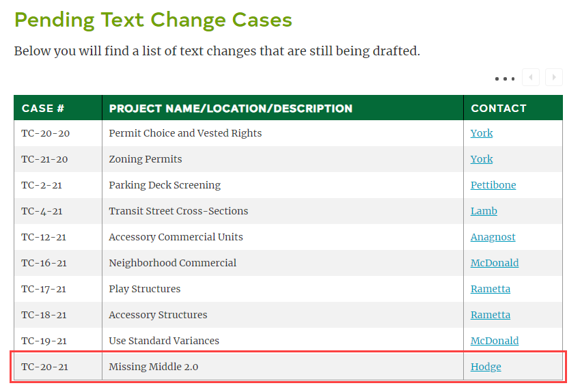Click the CASE # column header

click(x=43, y=108)
